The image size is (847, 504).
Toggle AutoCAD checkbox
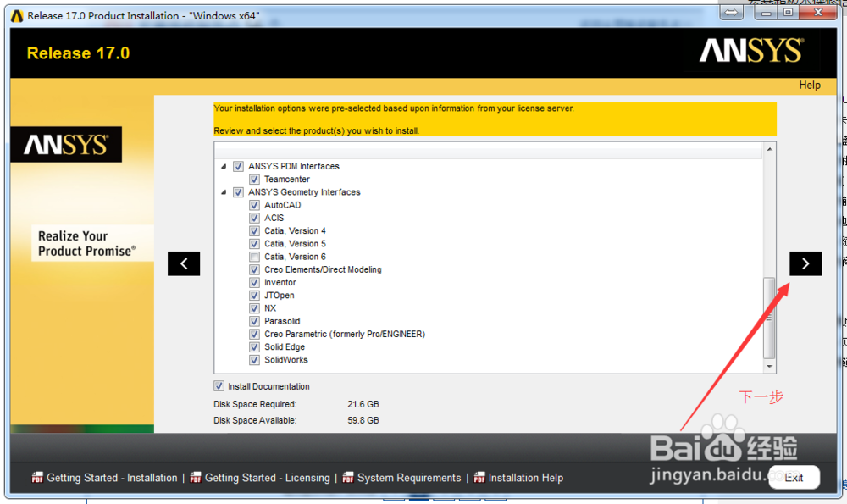click(x=254, y=205)
